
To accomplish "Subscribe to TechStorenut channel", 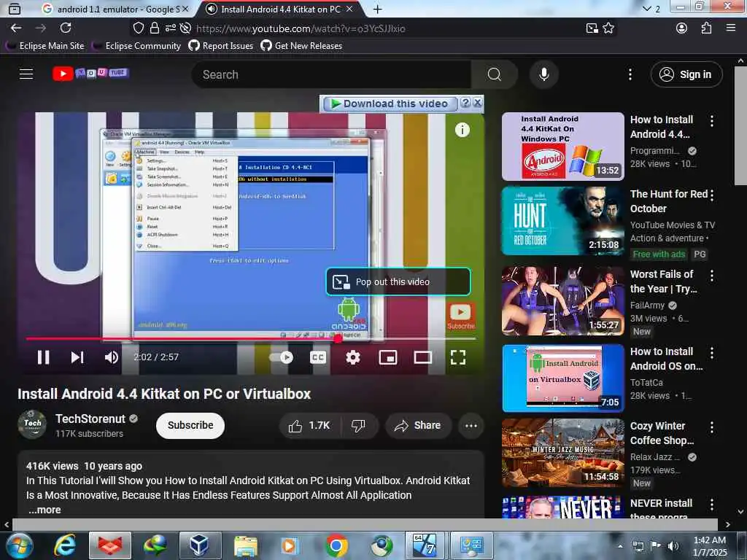I will [x=190, y=425].
